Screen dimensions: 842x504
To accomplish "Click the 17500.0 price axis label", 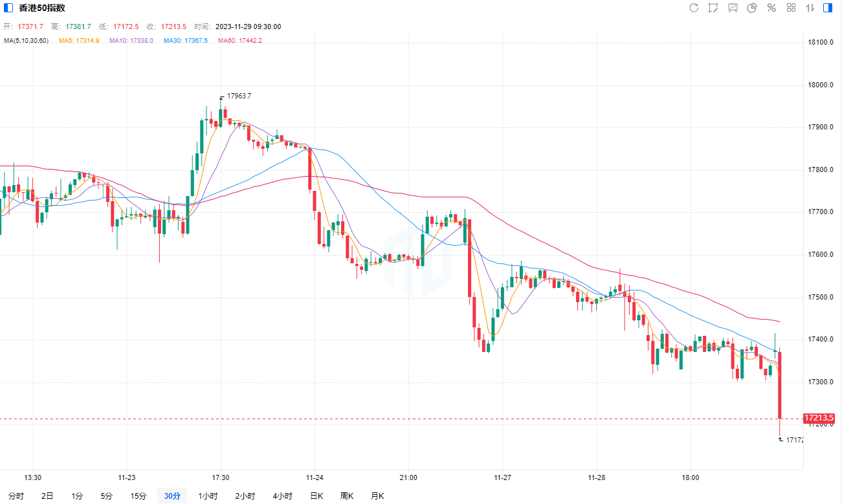I will tap(820, 298).
